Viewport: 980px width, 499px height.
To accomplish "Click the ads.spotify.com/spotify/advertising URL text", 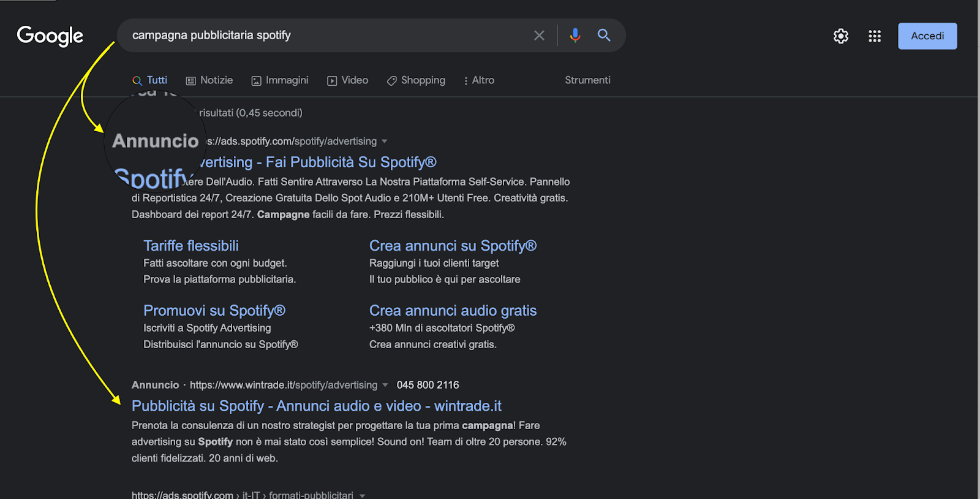I will 292,142.
